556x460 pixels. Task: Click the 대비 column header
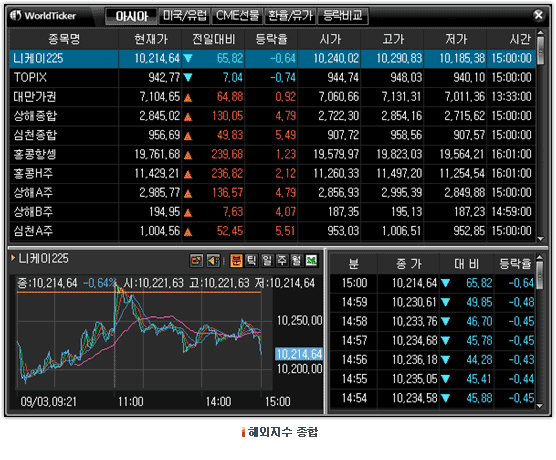pyautogui.click(x=467, y=264)
